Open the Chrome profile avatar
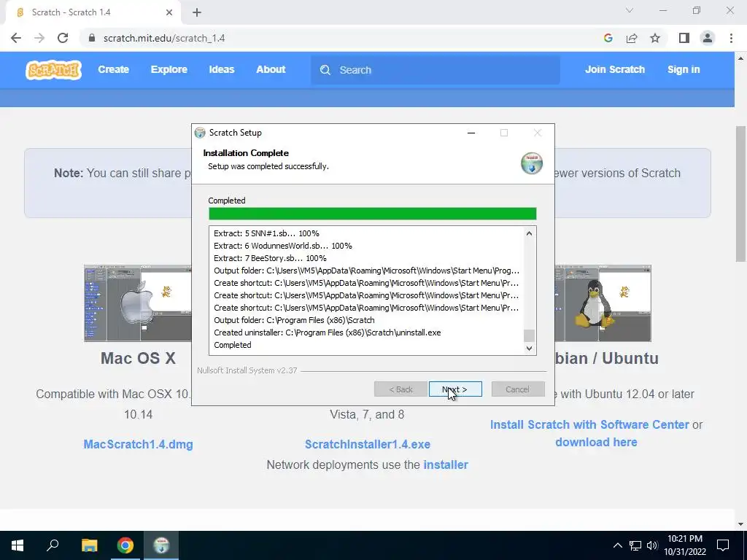Image resolution: width=747 pixels, height=560 pixels. point(708,38)
